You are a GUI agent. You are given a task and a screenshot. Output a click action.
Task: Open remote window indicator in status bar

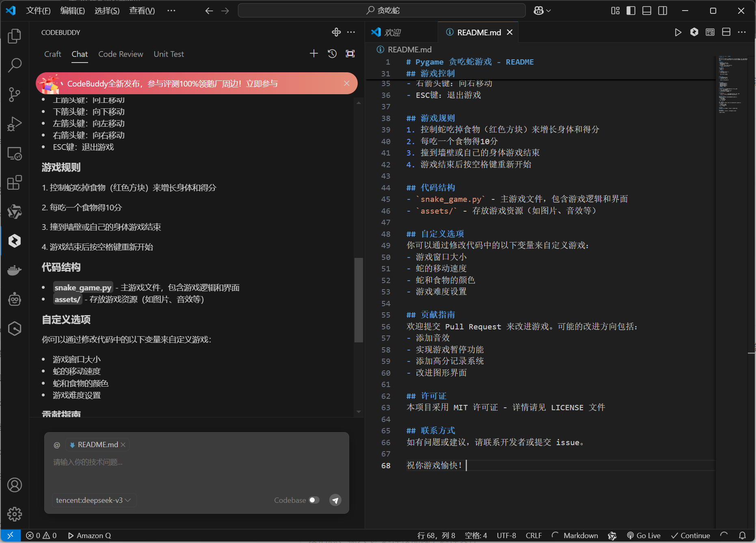tap(11, 536)
